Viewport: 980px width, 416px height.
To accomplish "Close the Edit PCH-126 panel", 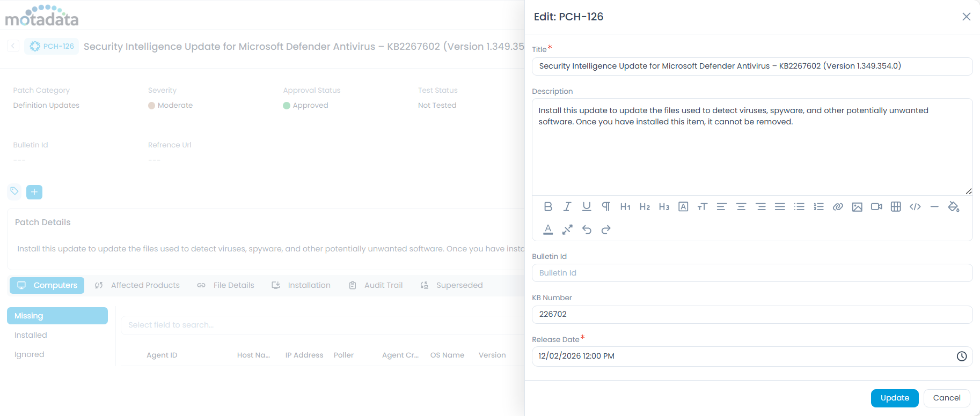I will 966,17.
